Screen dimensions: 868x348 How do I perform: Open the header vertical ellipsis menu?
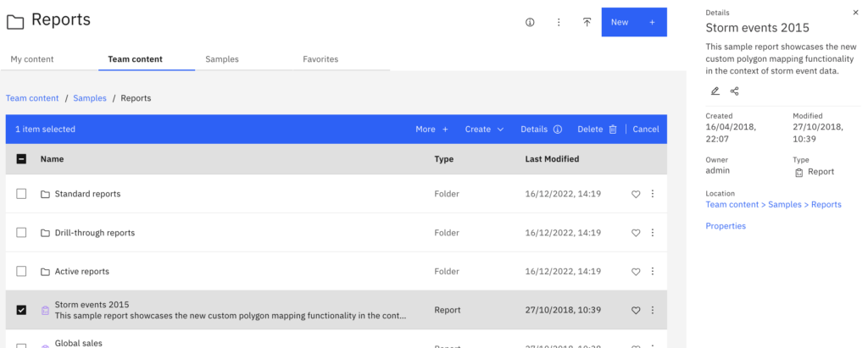[559, 22]
